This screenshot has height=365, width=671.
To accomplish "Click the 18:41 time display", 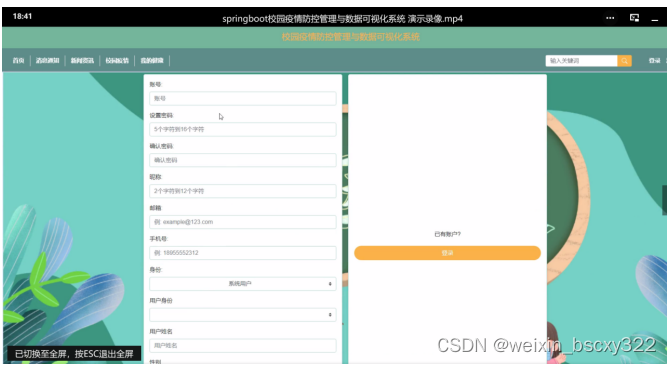I will click(x=22, y=16).
